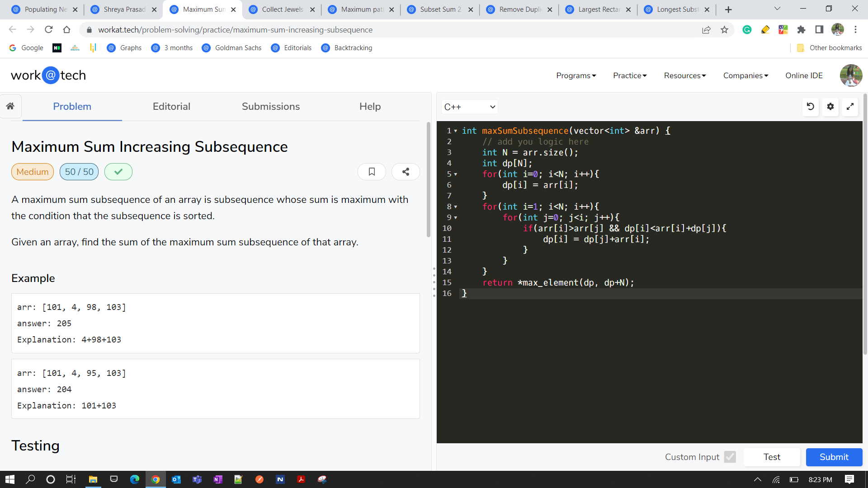This screenshot has width=868, height=488.
Task: Collapse code fold arrow on line 5
Action: [456, 174]
